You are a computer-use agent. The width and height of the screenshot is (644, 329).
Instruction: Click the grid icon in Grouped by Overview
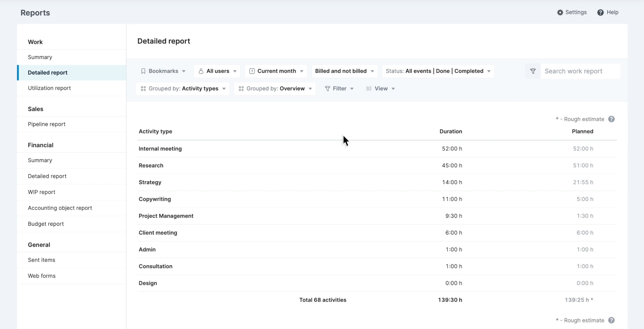click(241, 88)
